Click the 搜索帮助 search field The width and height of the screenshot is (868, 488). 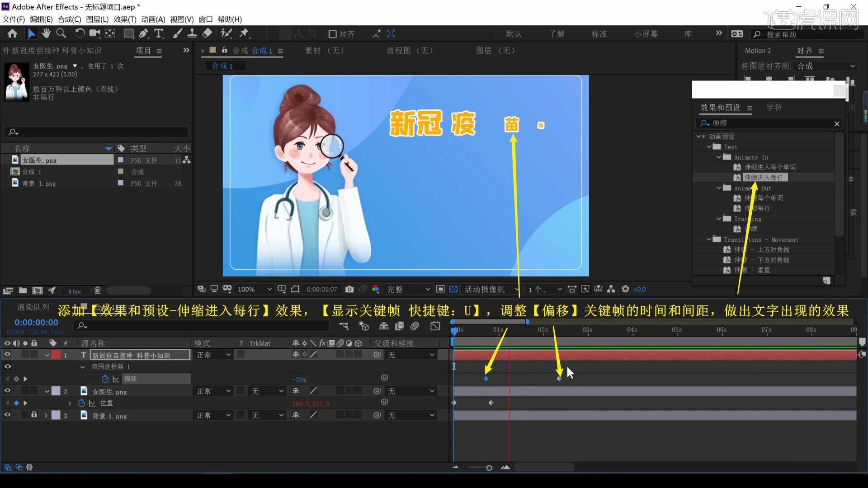(807, 34)
